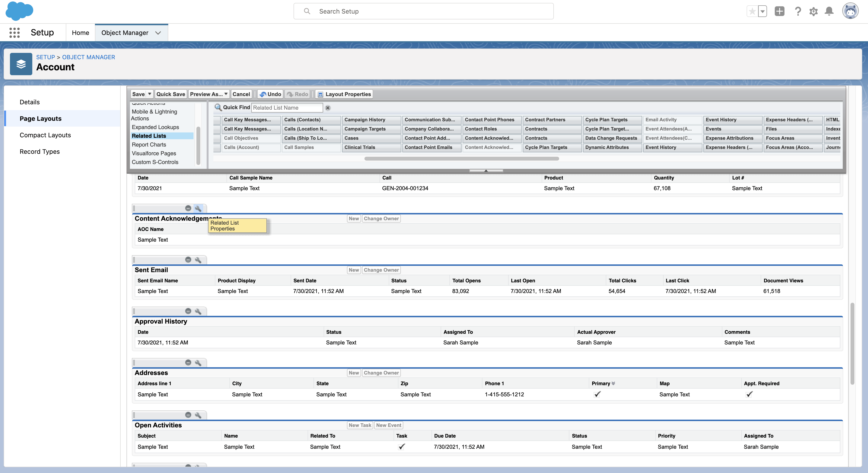The image size is (868, 473).
Task: Follow the OBJECT MANAGER breadcrumb link
Action: [88, 57]
